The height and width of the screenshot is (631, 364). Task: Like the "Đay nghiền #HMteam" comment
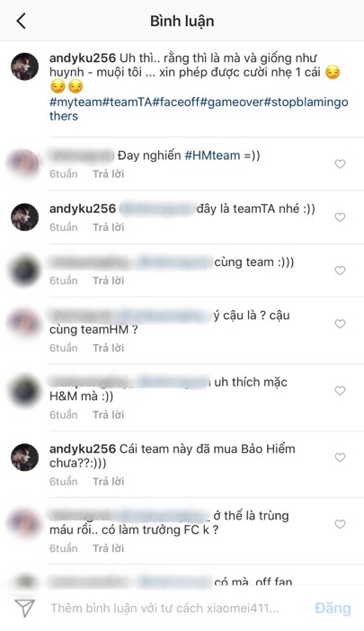340,164
